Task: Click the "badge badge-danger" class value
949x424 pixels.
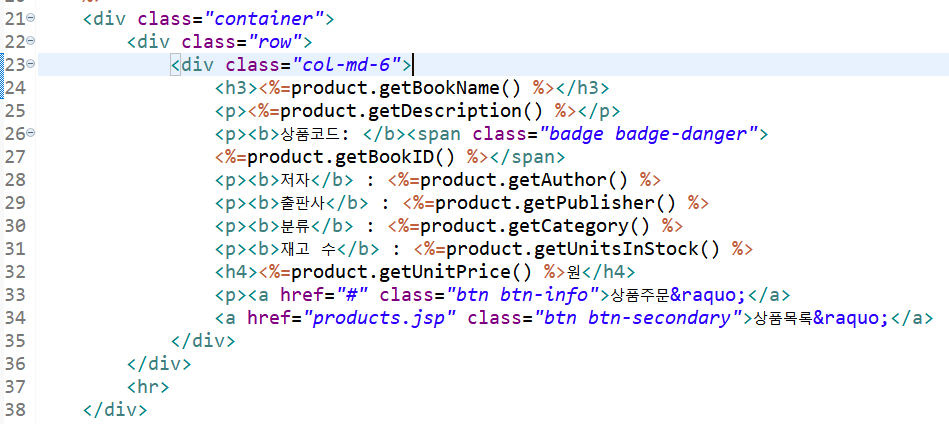Action: 649,134
